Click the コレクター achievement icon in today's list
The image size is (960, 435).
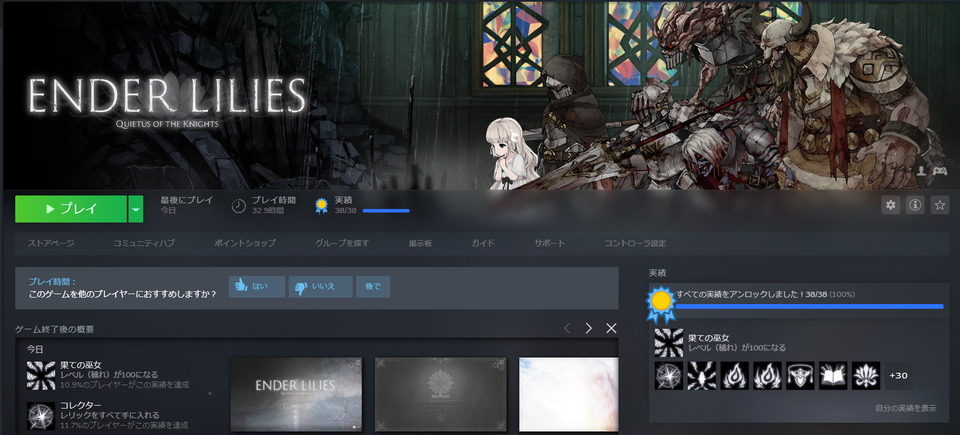coord(41,416)
